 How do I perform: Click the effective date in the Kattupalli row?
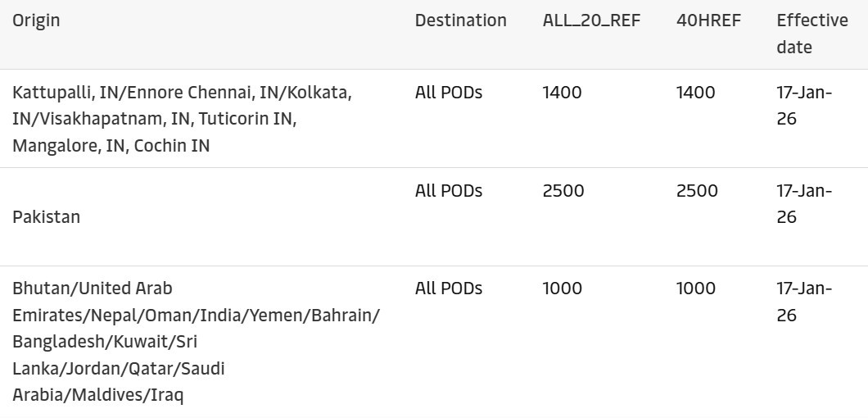(803, 106)
